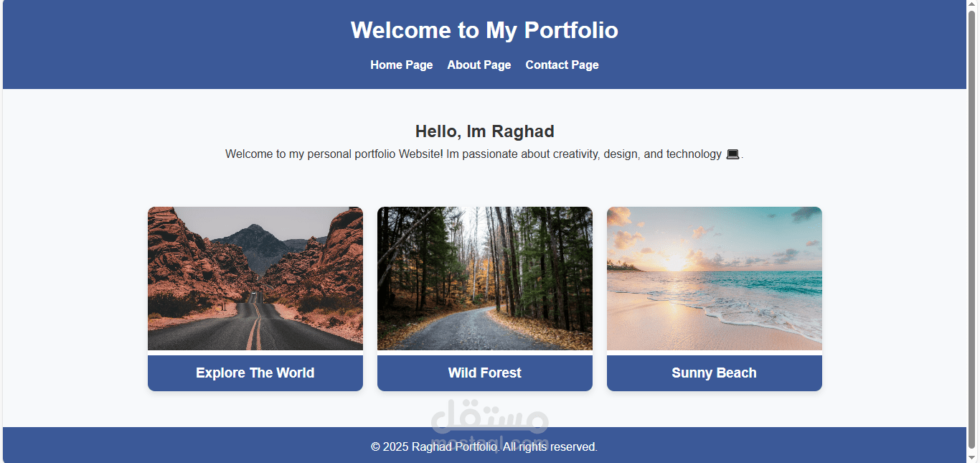Click the 2025 Raghad Portfolio copyright text
The height and width of the screenshot is (463, 980).
(484, 446)
